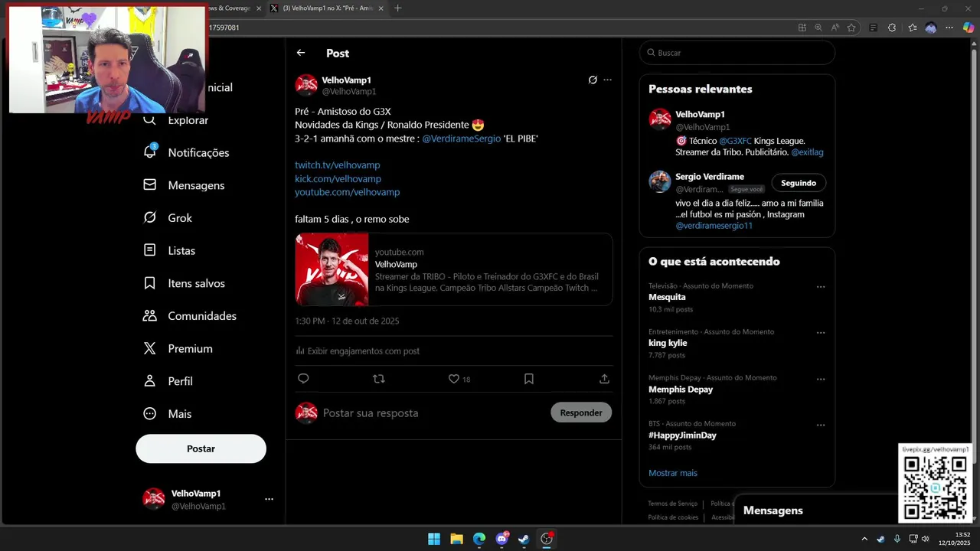The image size is (980, 551).
Task: Click the @exitlag link in bio
Action: (x=807, y=152)
